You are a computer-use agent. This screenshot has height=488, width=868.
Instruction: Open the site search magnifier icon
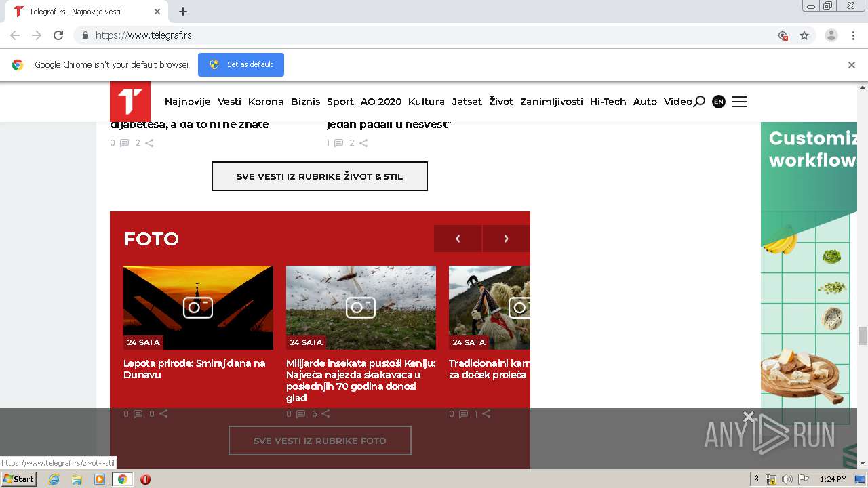click(x=699, y=102)
